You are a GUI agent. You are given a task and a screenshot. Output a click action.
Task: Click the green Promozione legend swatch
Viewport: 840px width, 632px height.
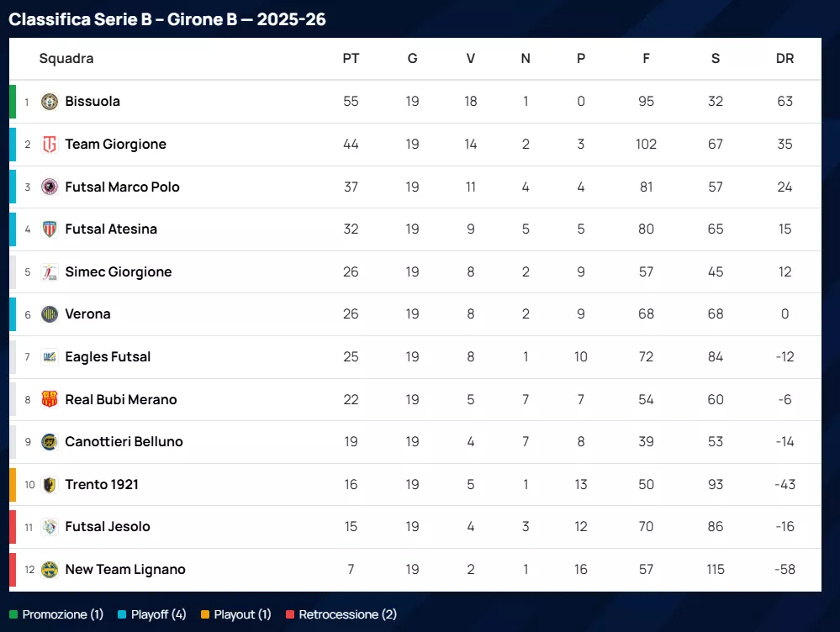pyautogui.click(x=13, y=614)
